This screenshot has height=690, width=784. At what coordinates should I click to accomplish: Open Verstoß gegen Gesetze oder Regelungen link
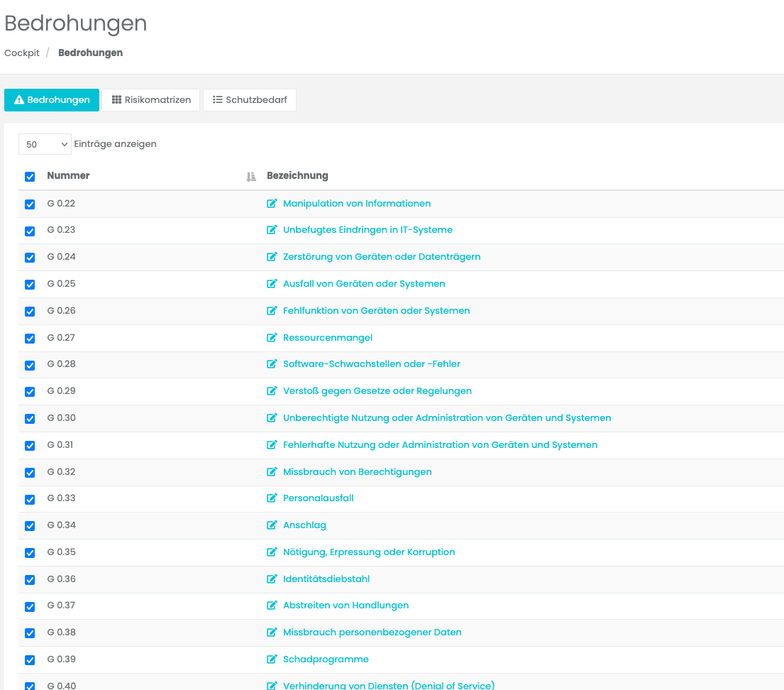(377, 390)
